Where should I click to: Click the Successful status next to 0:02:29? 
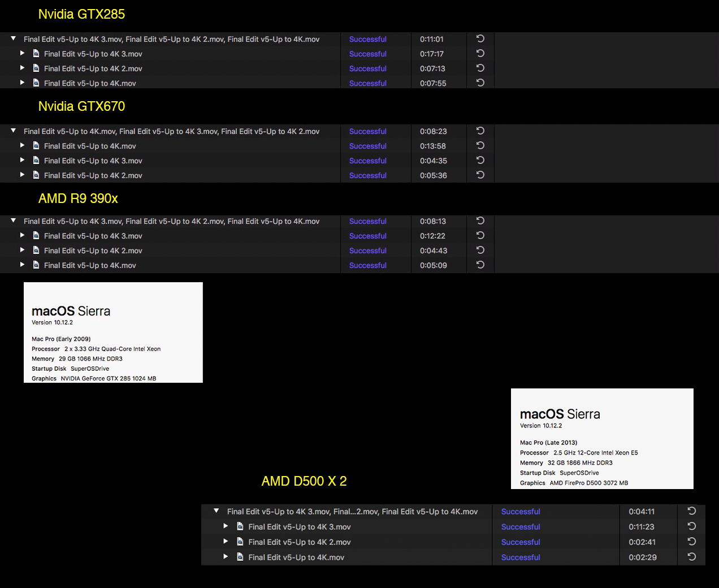coord(521,557)
